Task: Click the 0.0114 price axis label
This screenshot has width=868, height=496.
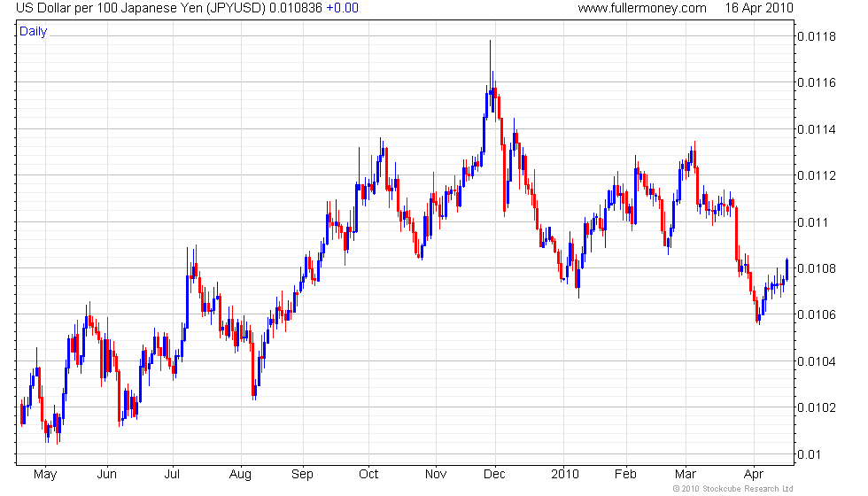Action: pos(817,129)
